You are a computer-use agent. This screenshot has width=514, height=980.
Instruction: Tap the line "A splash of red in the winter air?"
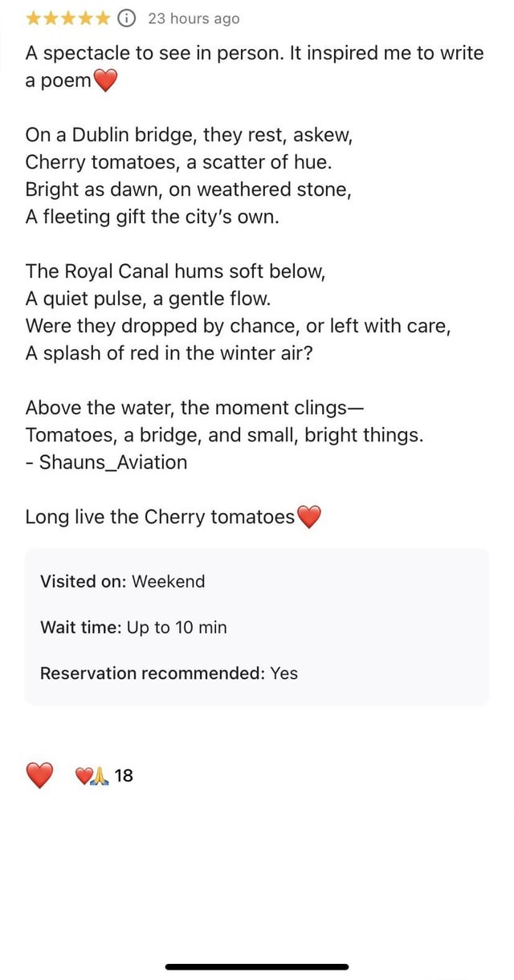169,352
